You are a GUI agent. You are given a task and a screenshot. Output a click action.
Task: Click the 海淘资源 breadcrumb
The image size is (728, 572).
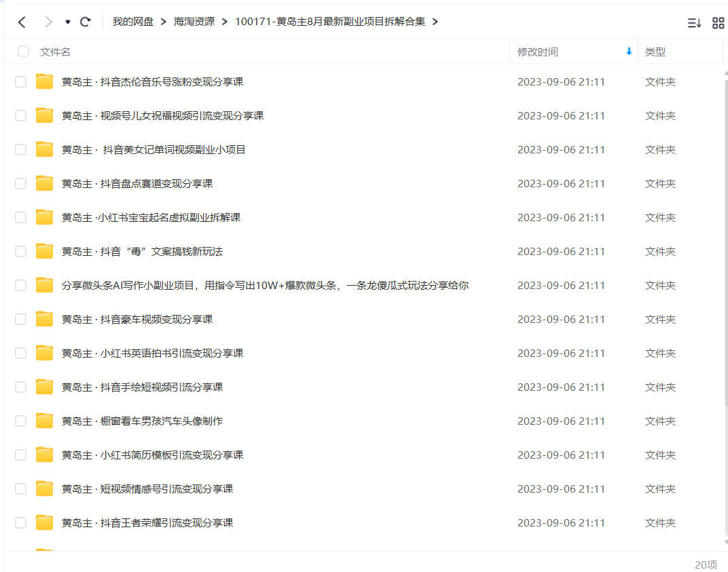point(194,22)
